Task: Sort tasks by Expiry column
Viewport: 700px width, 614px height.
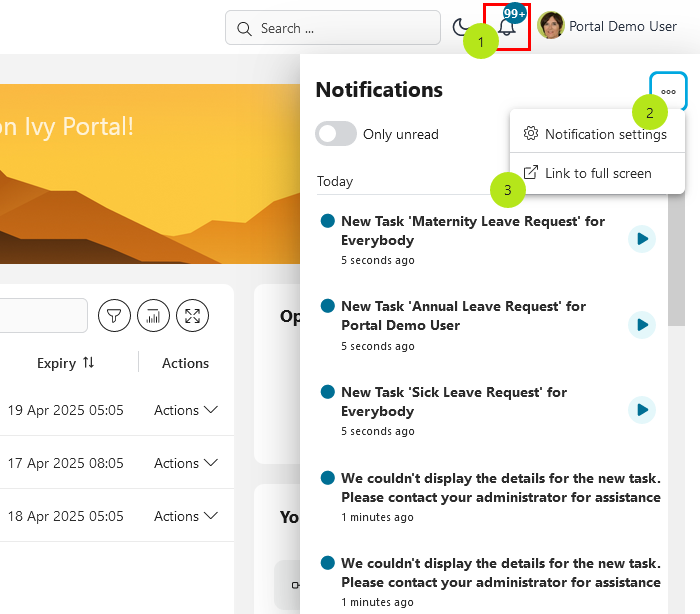Action: click(88, 363)
